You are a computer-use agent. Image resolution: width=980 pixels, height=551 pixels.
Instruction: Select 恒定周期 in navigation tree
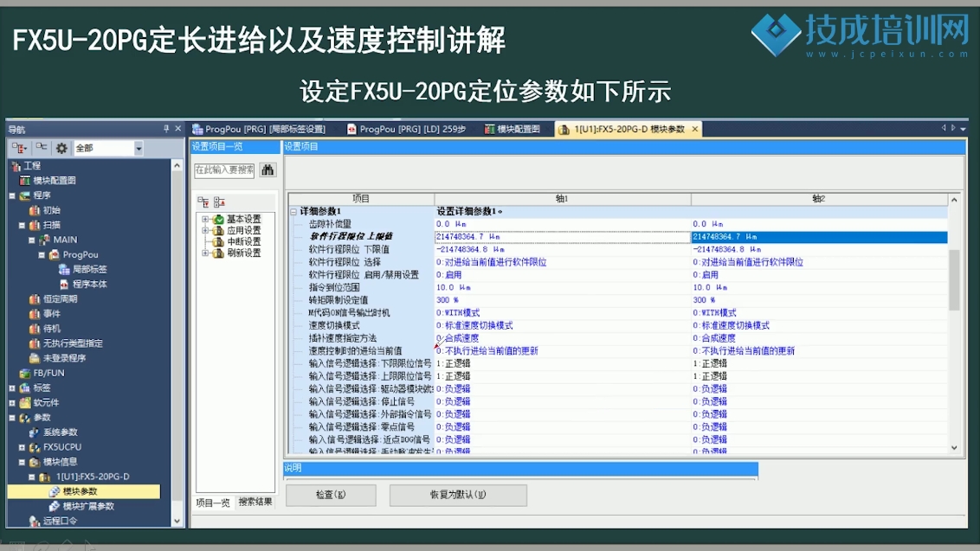click(x=60, y=299)
